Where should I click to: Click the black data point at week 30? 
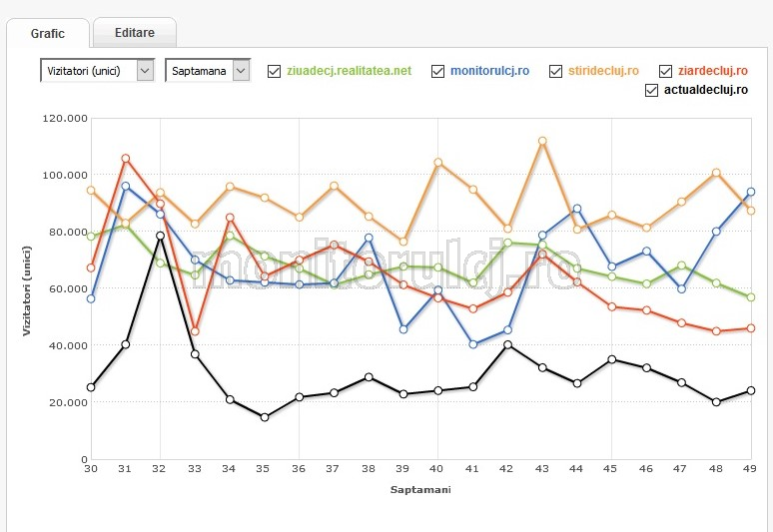click(x=91, y=387)
